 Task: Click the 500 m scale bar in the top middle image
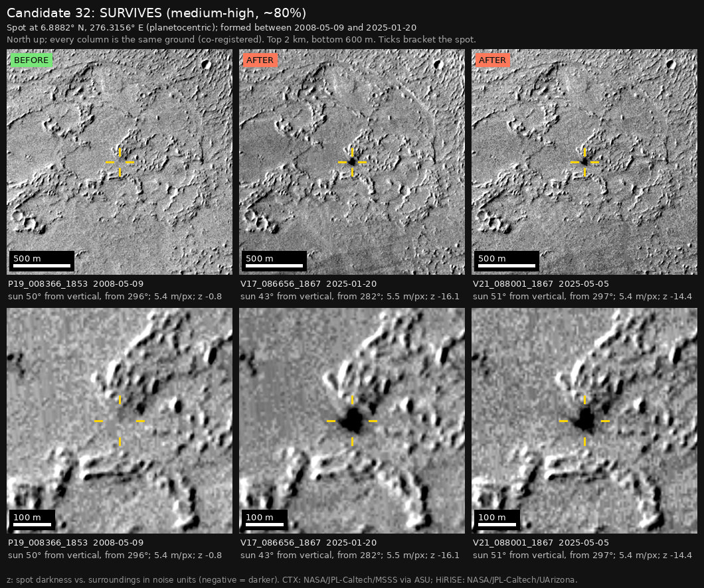pyautogui.click(x=274, y=261)
